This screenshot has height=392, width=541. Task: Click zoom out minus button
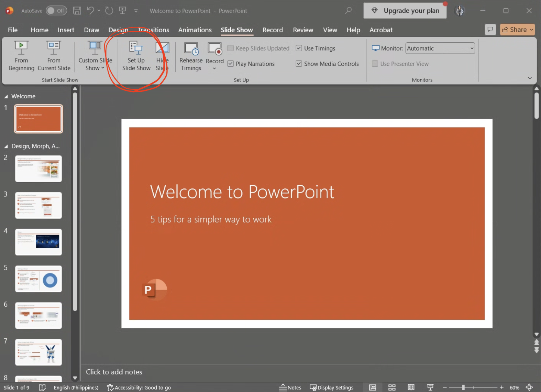[444, 388]
